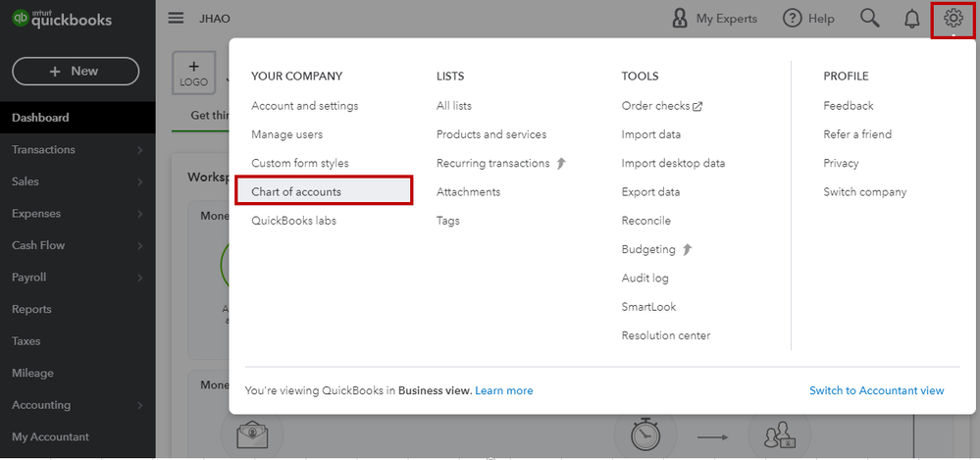The width and height of the screenshot is (980, 460).
Task: Select Account and settings
Action: coord(305,106)
